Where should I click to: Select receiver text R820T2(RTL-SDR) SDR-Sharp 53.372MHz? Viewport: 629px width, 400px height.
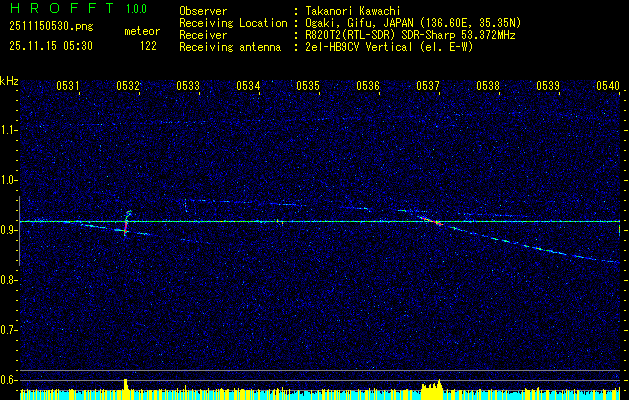coord(410,35)
